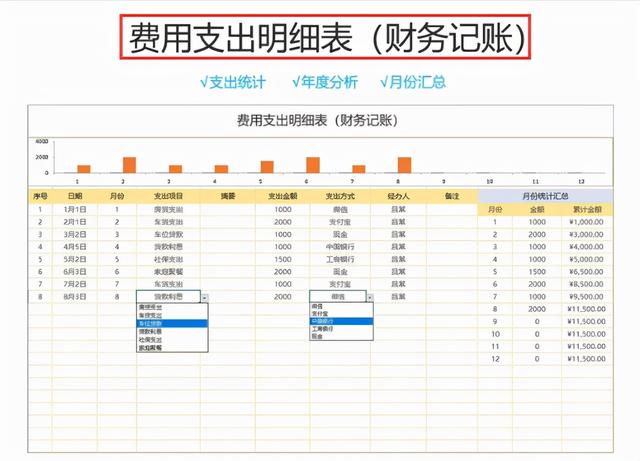
Task: Select the 中国银行 cell in row 4
Action: coord(340,247)
